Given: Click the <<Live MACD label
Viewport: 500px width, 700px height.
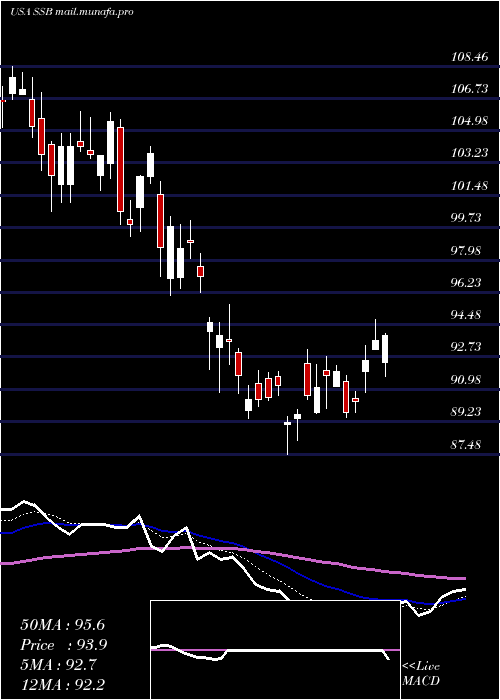Looking at the screenshot, I should pos(421,673).
